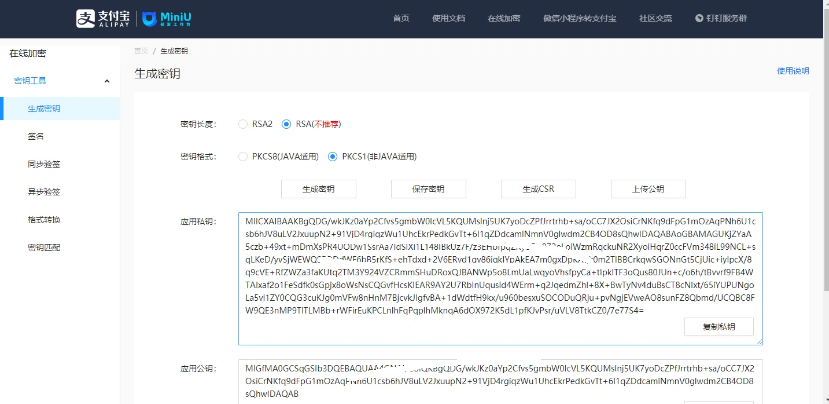Screen dimensions: 829x404
Task: Open 社区交流 in the top navigation
Action: tap(656, 19)
